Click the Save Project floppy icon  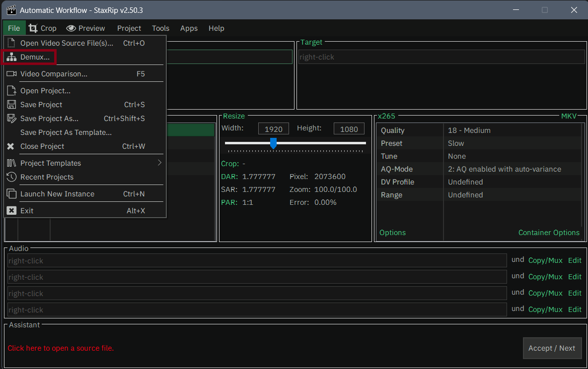click(x=11, y=105)
